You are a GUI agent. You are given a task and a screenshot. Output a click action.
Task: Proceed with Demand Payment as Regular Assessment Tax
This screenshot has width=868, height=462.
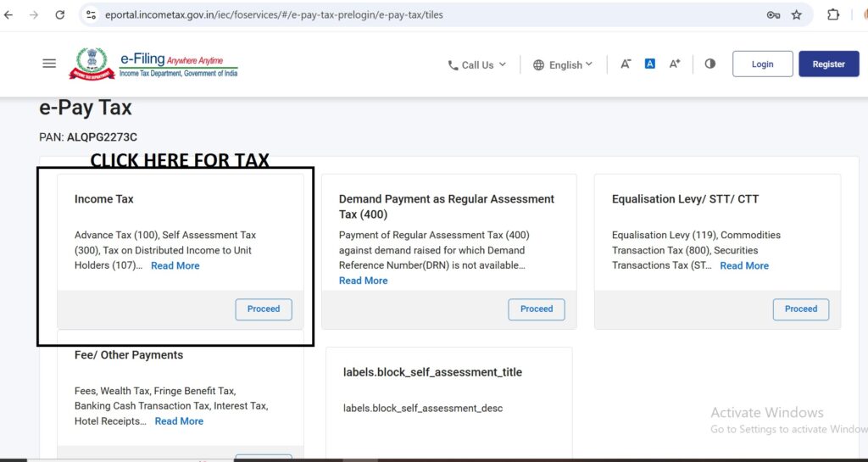[x=537, y=309]
